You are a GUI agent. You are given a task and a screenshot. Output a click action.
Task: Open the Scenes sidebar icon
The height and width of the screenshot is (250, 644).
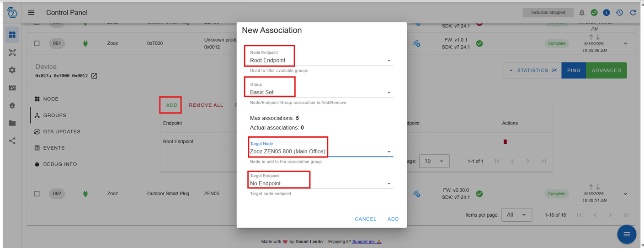pyautogui.click(x=12, y=88)
